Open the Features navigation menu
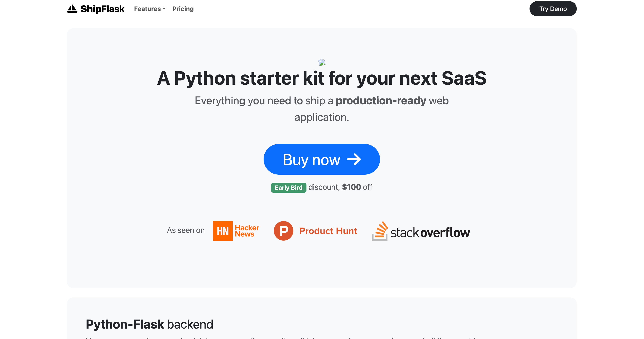This screenshot has height=339, width=644. 147,9
